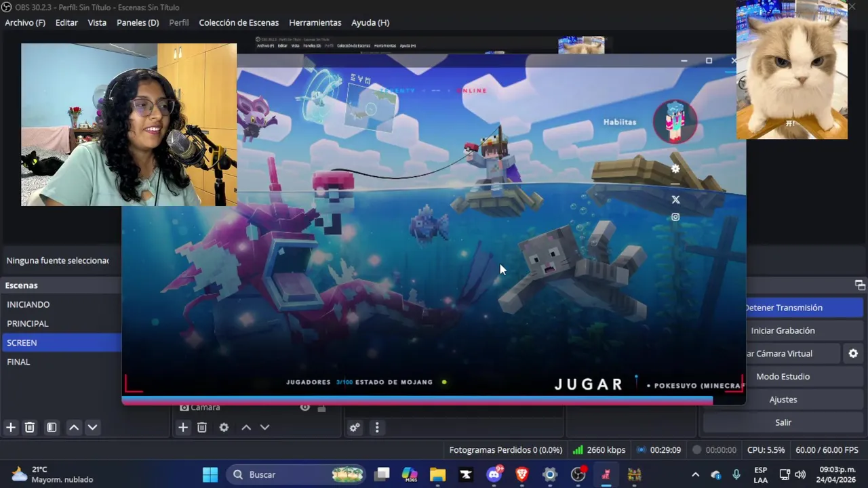The height and width of the screenshot is (488, 868).
Task: Open virtual camera settings gear
Action: (853, 353)
